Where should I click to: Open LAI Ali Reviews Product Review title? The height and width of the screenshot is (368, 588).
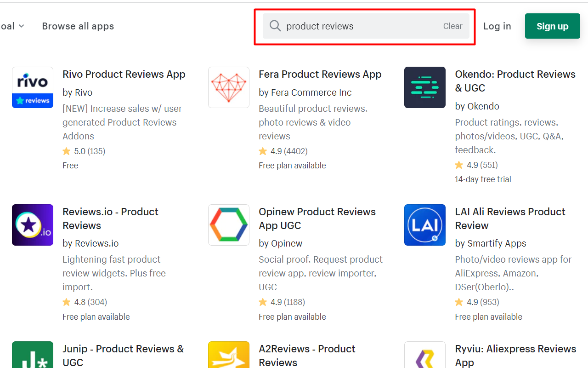510,218
